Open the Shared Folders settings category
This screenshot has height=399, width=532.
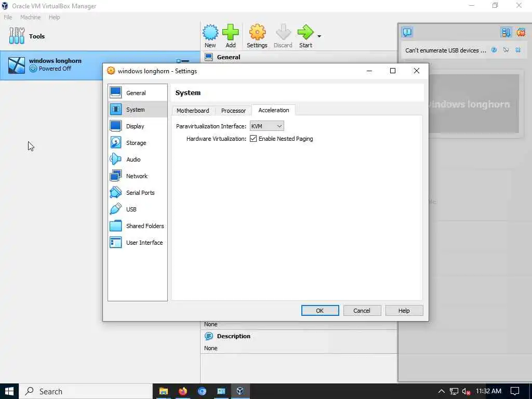tap(137, 226)
